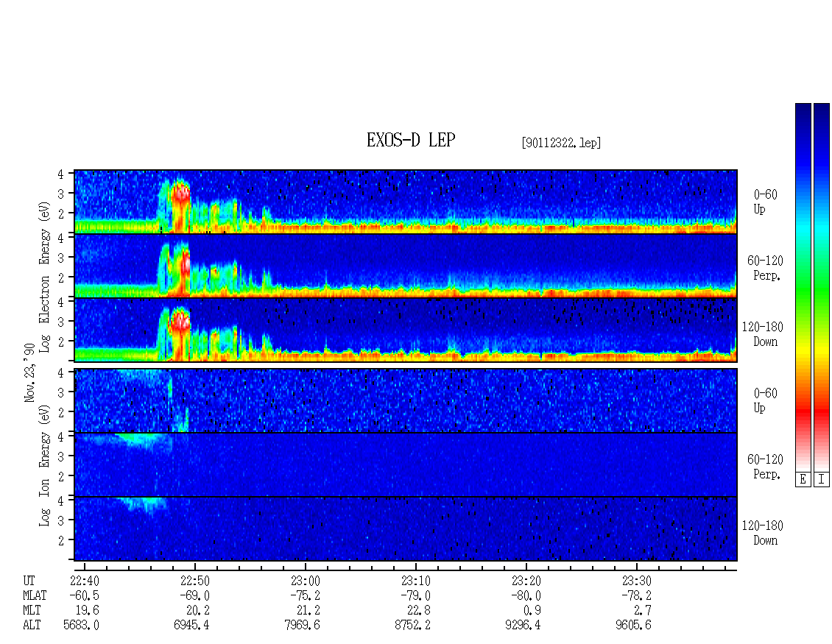Click the 23:00 time tick label
This screenshot has height=644, width=832.
click(x=305, y=581)
